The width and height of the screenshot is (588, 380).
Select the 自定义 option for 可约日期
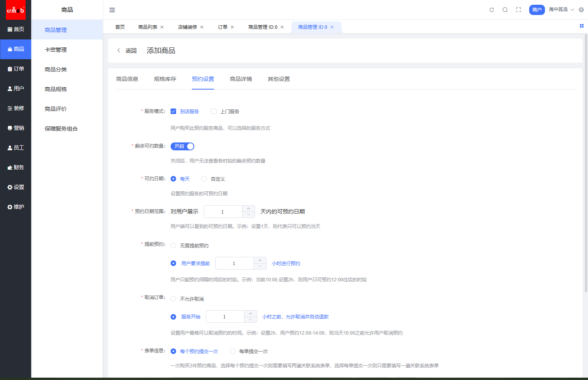[204, 179]
